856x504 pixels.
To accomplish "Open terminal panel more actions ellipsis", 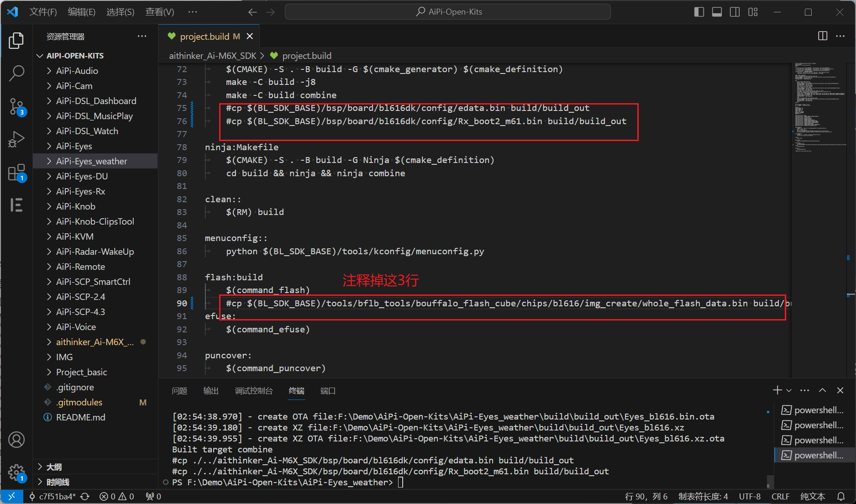I will pos(805,390).
